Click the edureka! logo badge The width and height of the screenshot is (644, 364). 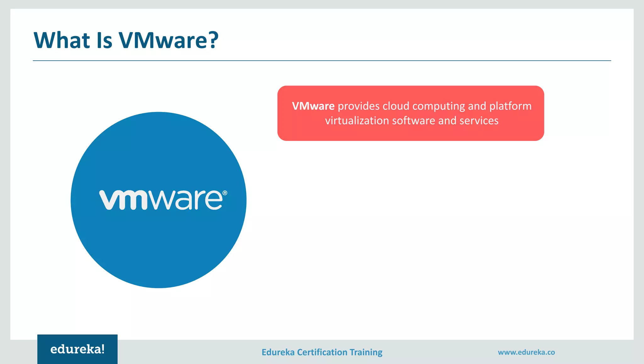[x=77, y=349]
